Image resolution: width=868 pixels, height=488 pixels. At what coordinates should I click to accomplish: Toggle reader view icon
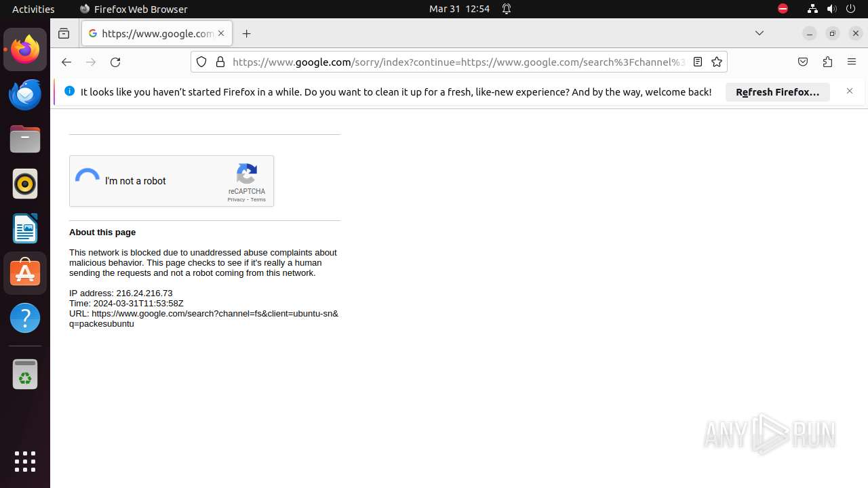pos(697,62)
